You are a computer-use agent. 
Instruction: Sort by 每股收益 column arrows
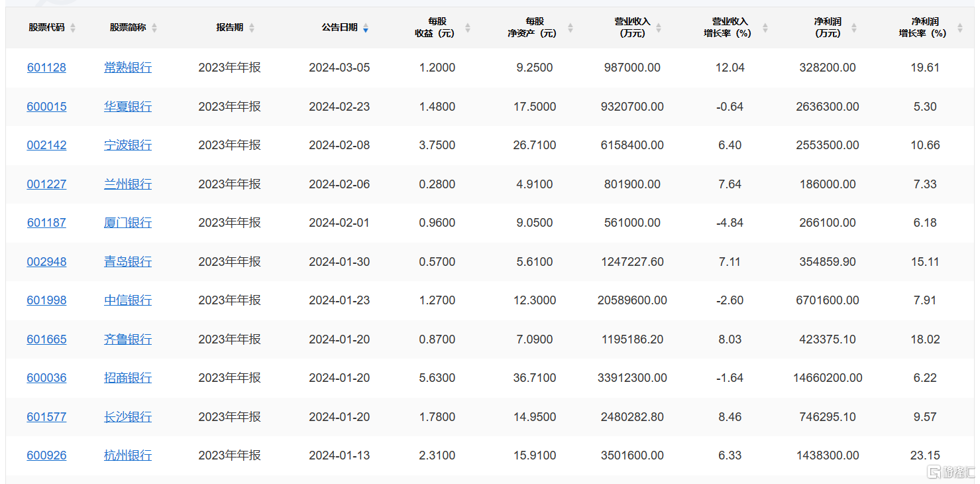click(468, 28)
